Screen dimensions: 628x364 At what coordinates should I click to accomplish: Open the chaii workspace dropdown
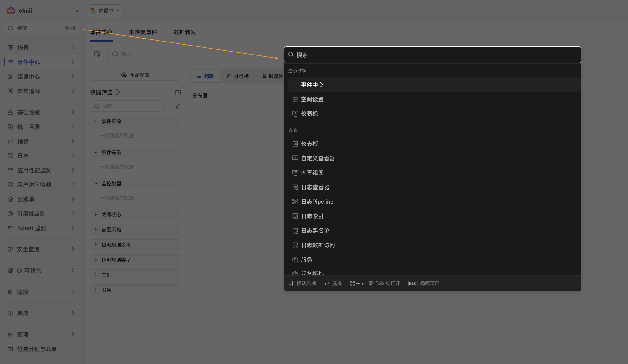click(x=77, y=11)
